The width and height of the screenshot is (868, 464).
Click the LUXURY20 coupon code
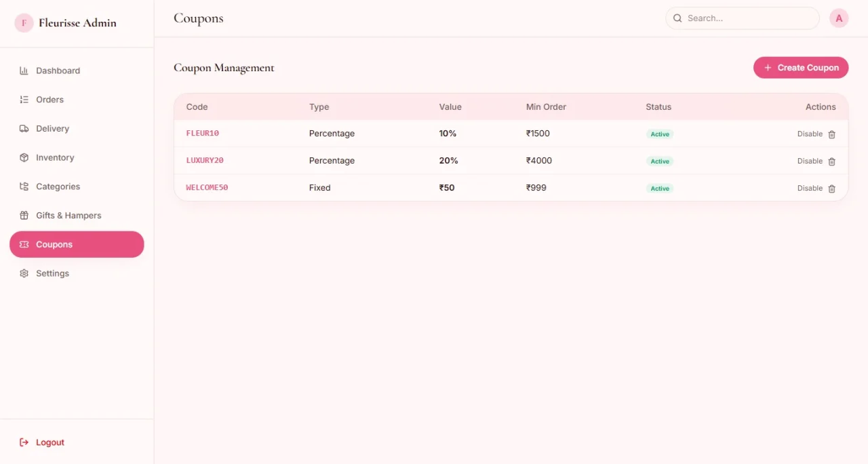(x=205, y=161)
